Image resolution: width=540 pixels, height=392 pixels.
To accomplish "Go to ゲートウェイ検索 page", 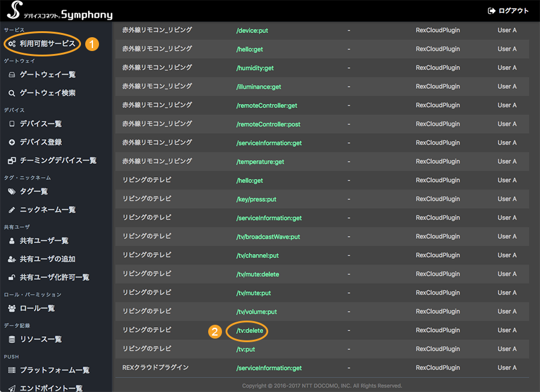I will tap(47, 93).
